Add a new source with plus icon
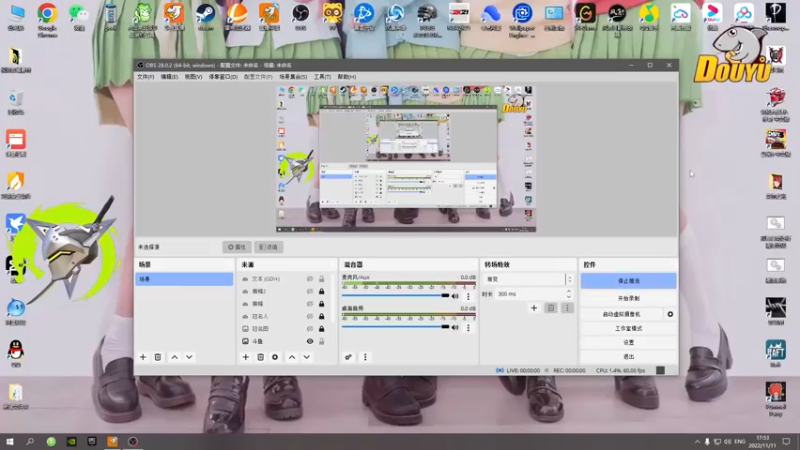Image resolution: width=800 pixels, height=450 pixels. click(245, 357)
